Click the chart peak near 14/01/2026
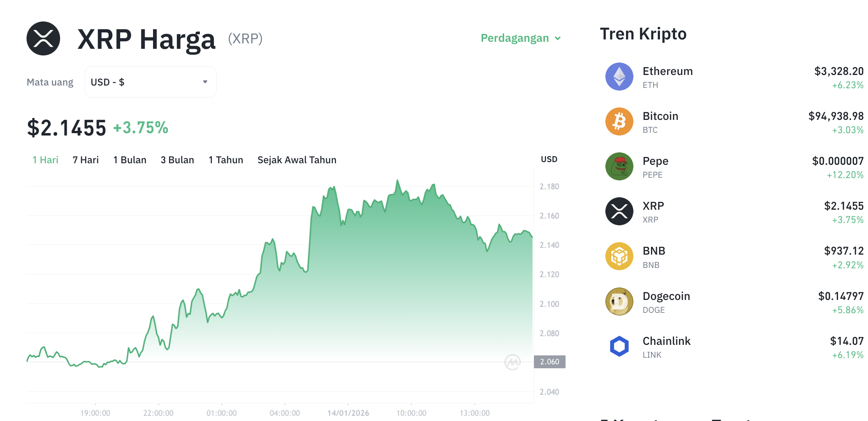This screenshot has height=421, width=868. pos(398,180)
